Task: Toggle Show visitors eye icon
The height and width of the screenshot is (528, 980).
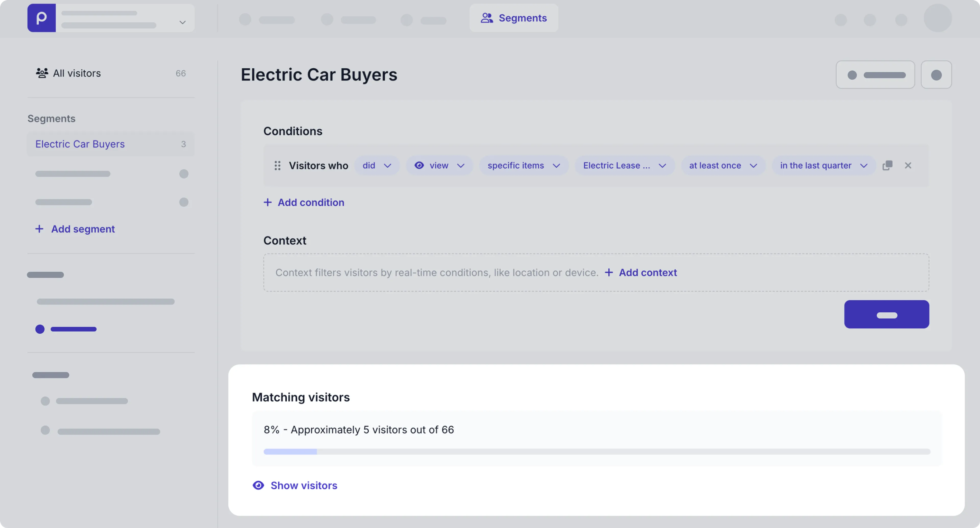Action: (x=258, y=485)
